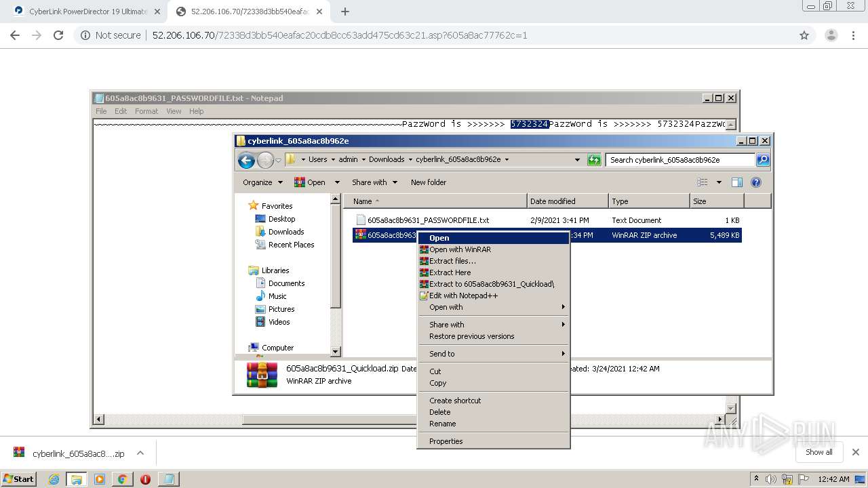Image resolution: width=868 pixels, height=488 pixels.
Task: Open Notepad Edit menu
Action: tap(121, 111)
